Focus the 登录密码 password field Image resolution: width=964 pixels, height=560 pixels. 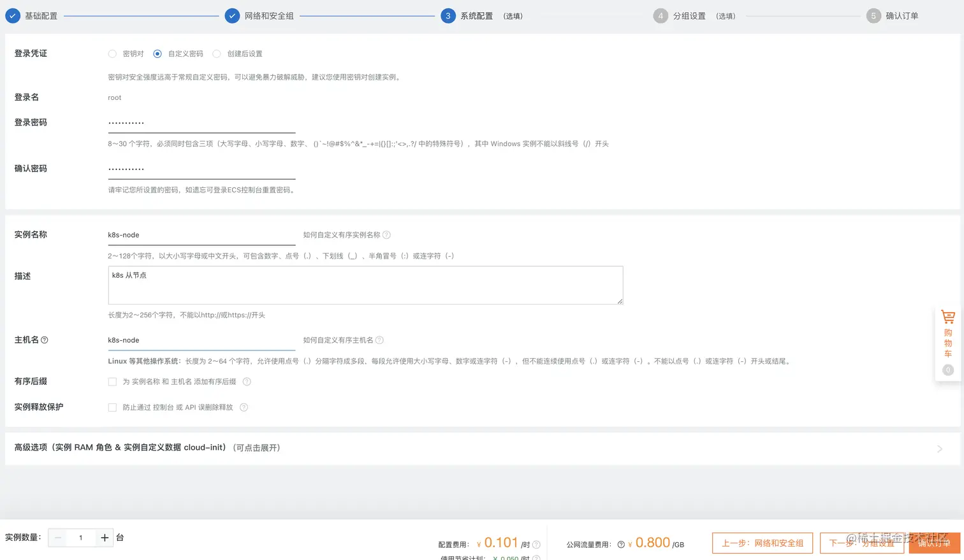click(201, 123)
